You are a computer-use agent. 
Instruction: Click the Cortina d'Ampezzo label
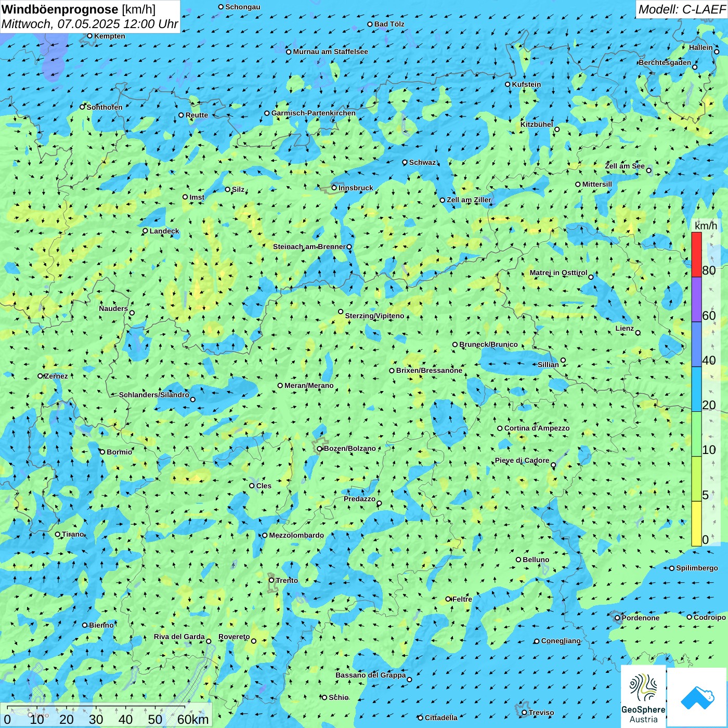537,428
